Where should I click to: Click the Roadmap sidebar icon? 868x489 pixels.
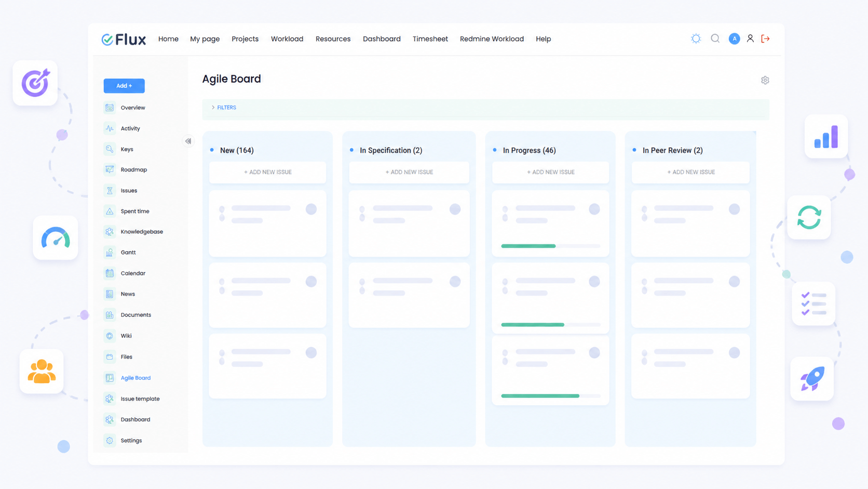pyautogui.click(x=110, y=169)
